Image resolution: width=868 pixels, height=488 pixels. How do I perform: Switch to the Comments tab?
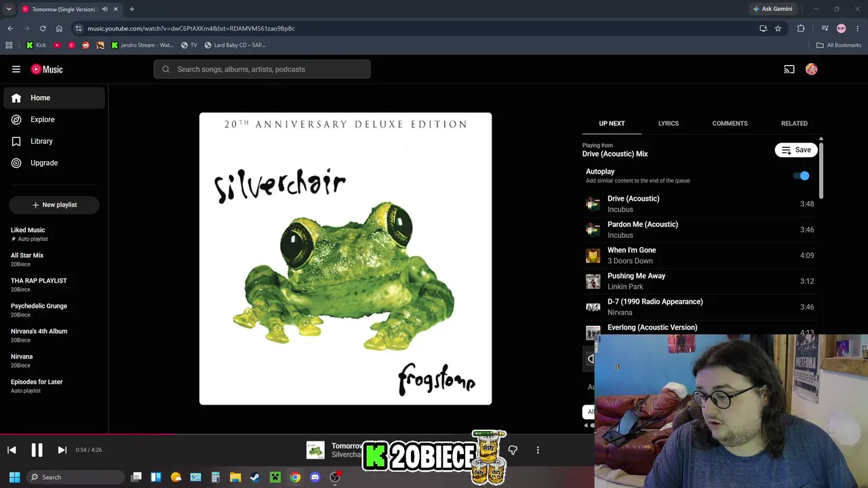coord(730,123)
